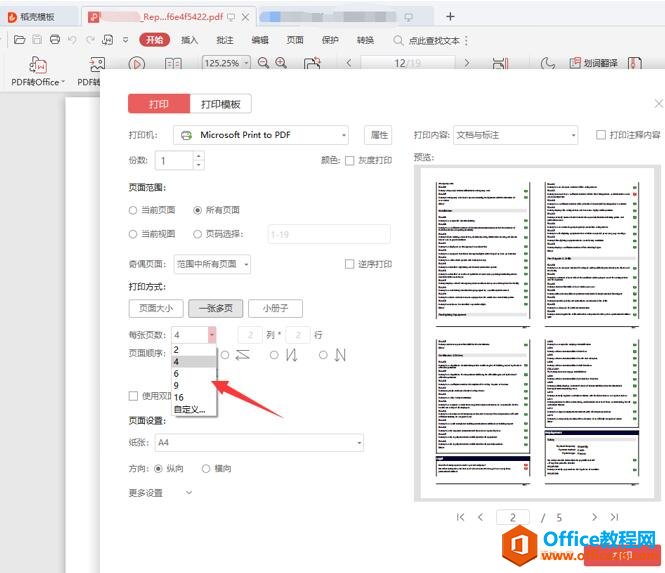Image resolution: width=665 pixels, height=573 pixels.
Task: Select 页面大小 print mode
Action: point(156,308)
